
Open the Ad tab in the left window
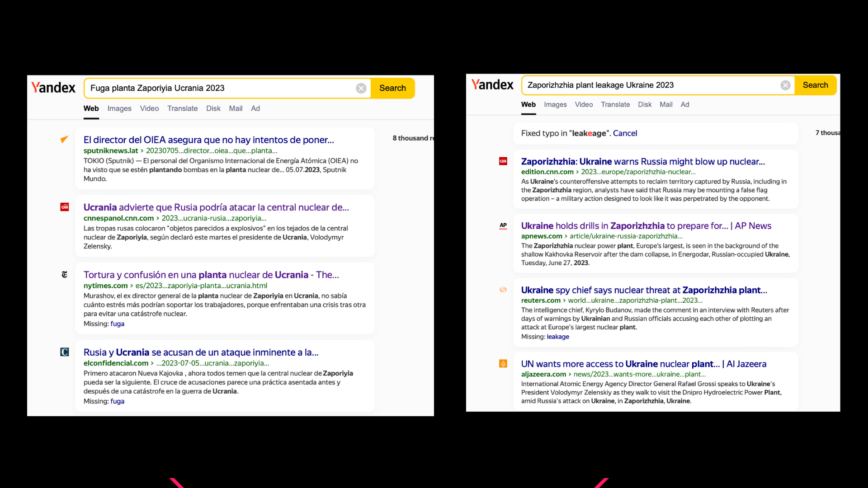click(x=255, y=108)
